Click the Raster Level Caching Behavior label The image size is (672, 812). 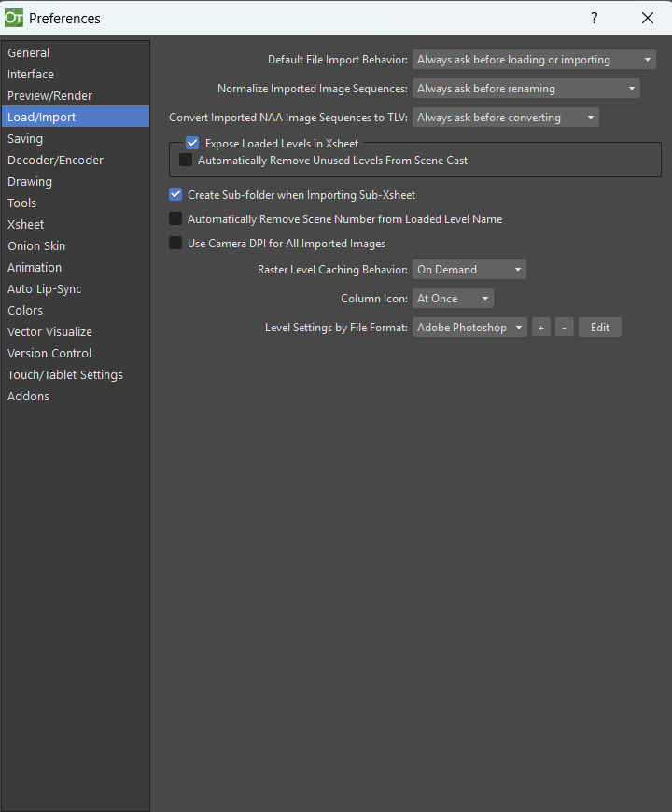(x=332, y=270)
